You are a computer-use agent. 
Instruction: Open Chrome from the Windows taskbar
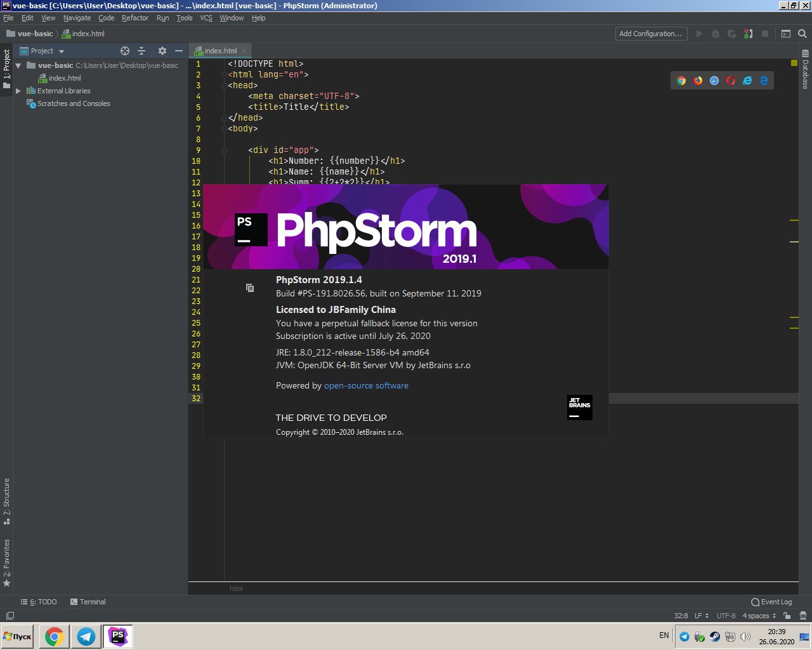click(x=54, y=636)
